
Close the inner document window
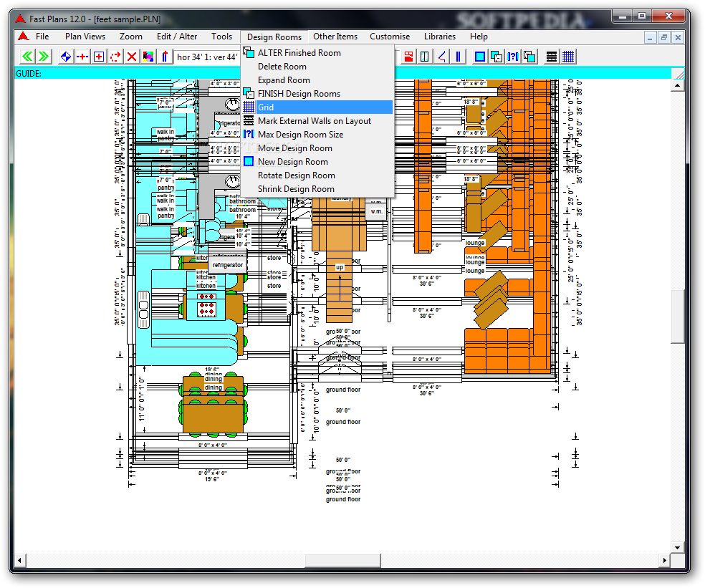(678, 38)
